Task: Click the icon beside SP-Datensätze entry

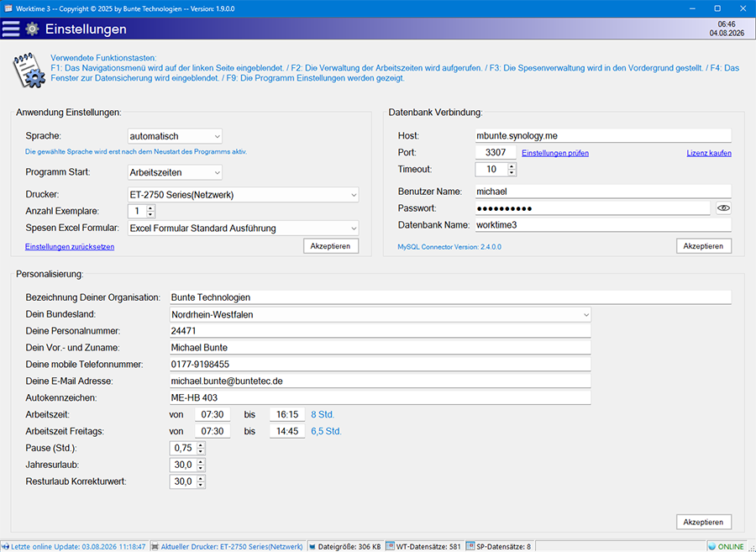Action: (470, 547)
